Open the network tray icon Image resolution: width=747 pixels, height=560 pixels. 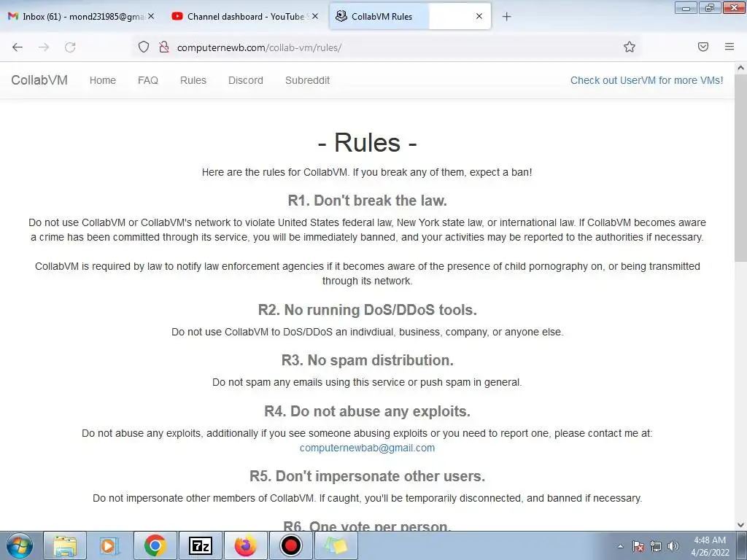(x=656, y=546)
